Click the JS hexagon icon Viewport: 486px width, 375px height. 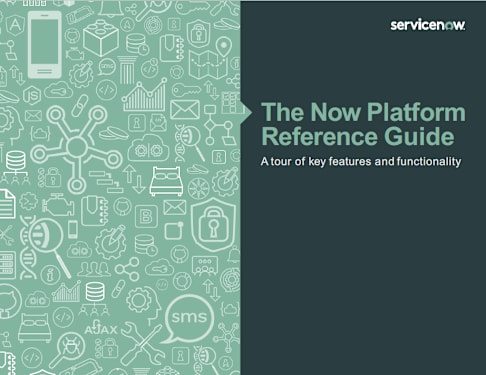32,96
